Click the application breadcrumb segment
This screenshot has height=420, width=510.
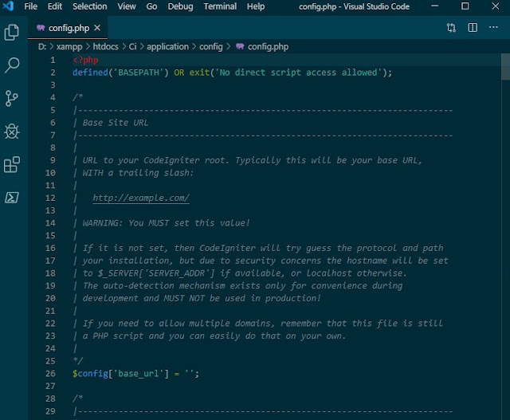(x=167, y=47)
